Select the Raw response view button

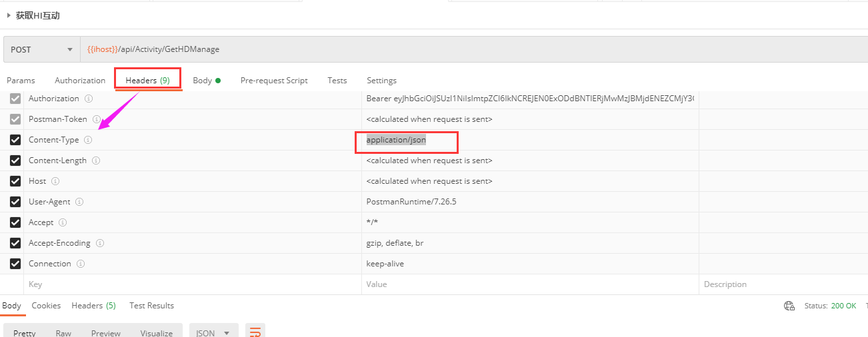point(63,332)
